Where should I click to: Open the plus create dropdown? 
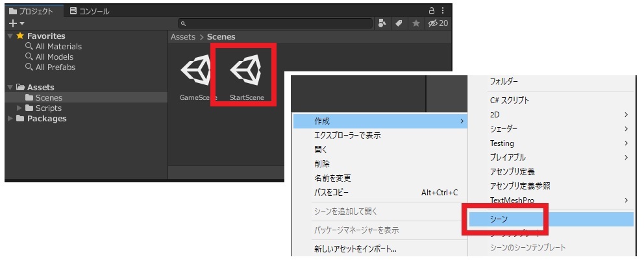[x=16, y=23]
